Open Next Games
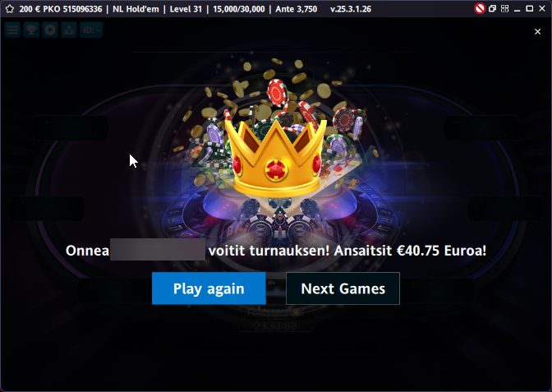This screenshot has width=552, height=392. (x=343, y=288)
